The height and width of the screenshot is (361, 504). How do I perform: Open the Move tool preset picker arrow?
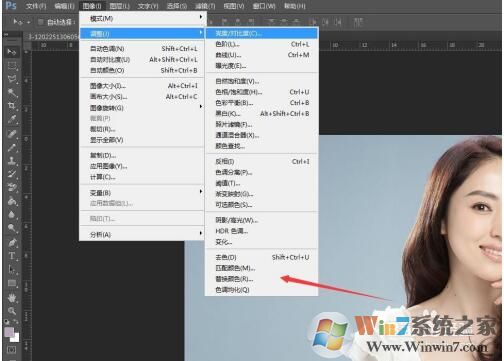(x=29, y=22)
